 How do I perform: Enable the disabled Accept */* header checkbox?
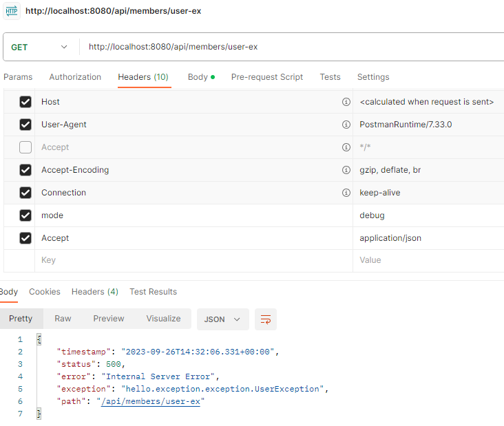(x=25, y=147)
